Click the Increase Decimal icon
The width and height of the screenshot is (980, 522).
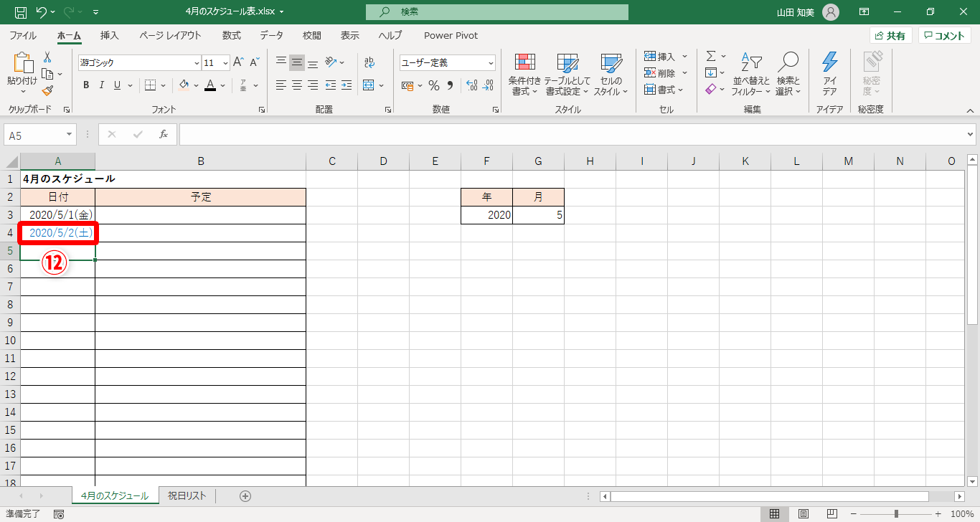point(471,85)
